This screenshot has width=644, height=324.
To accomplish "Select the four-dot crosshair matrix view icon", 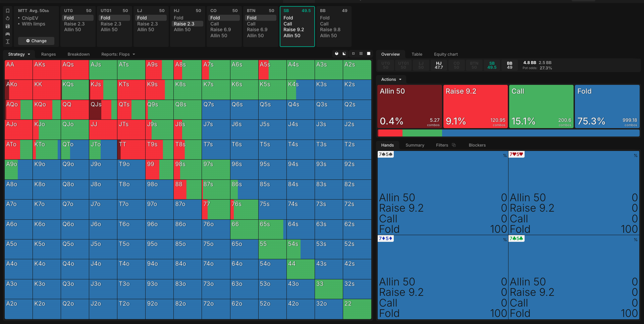I will [x=353, y=54].
